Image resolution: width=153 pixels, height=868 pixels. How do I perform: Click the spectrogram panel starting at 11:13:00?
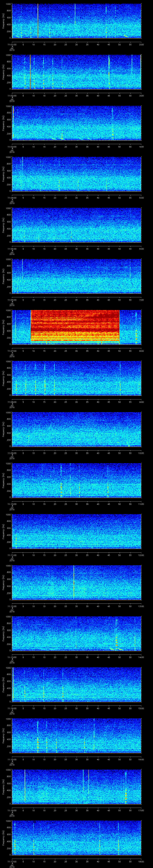click(76, 633)
